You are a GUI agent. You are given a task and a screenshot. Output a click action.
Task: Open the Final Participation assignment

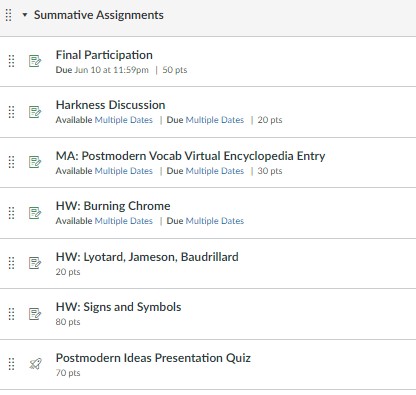click(104, 55)
